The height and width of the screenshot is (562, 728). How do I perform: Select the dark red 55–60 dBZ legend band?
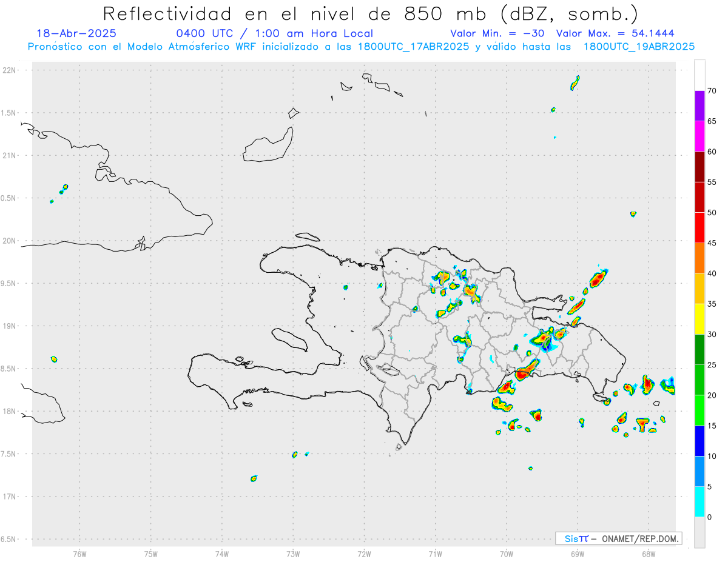699,167
